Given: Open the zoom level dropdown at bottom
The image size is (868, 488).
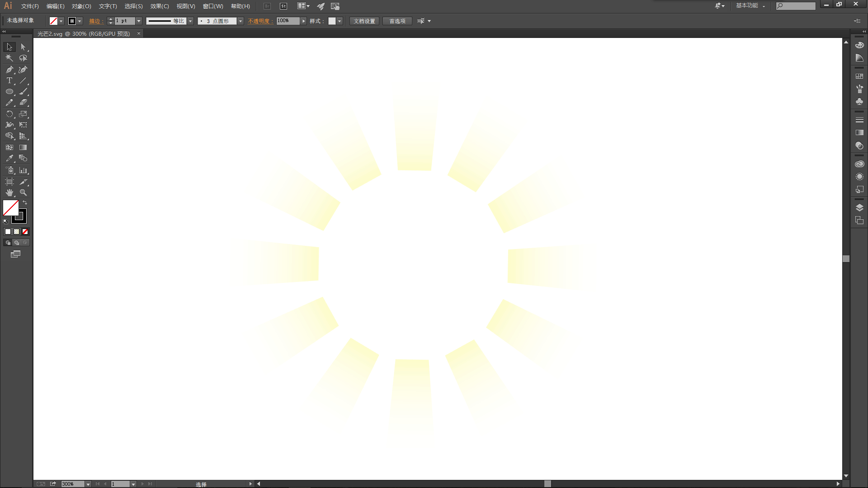Looking at the screenshot, I should [x=88, y=484].
